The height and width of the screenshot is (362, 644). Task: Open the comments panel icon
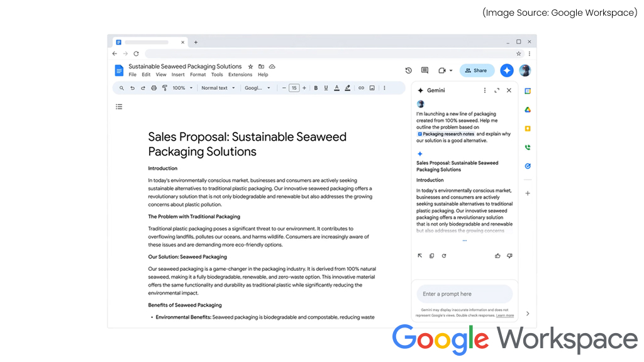pyautogui.click(x=425, y=70)
